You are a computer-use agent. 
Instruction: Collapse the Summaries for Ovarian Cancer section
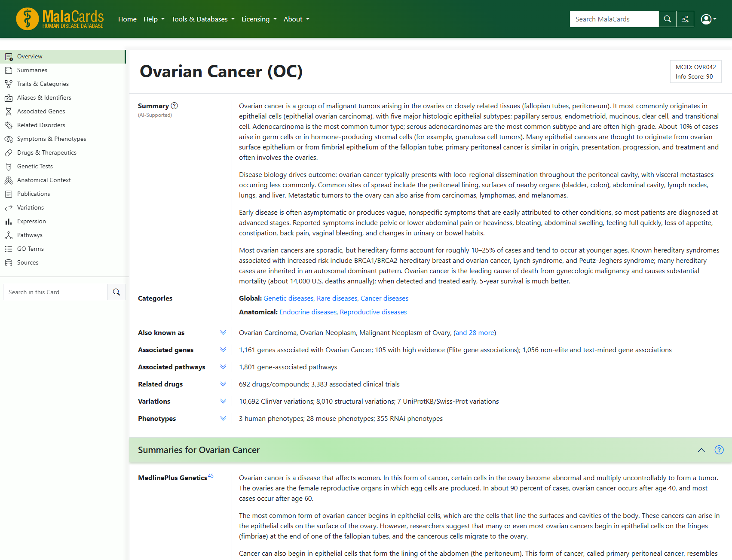(x=701, y=450)
